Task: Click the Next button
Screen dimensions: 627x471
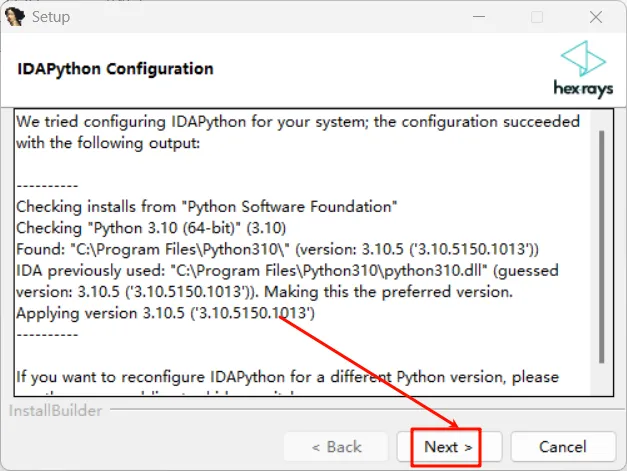Action: pyautogui.click(x=447, y=447)
